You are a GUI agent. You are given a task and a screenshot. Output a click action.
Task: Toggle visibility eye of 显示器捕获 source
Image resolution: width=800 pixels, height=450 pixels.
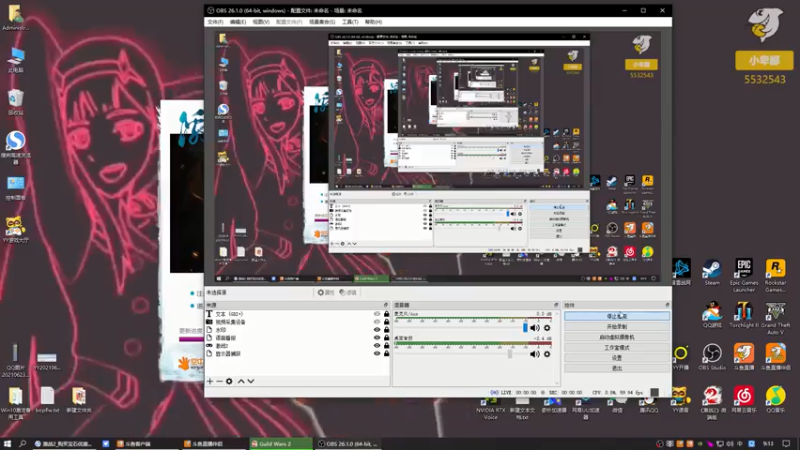click(377, 353)
